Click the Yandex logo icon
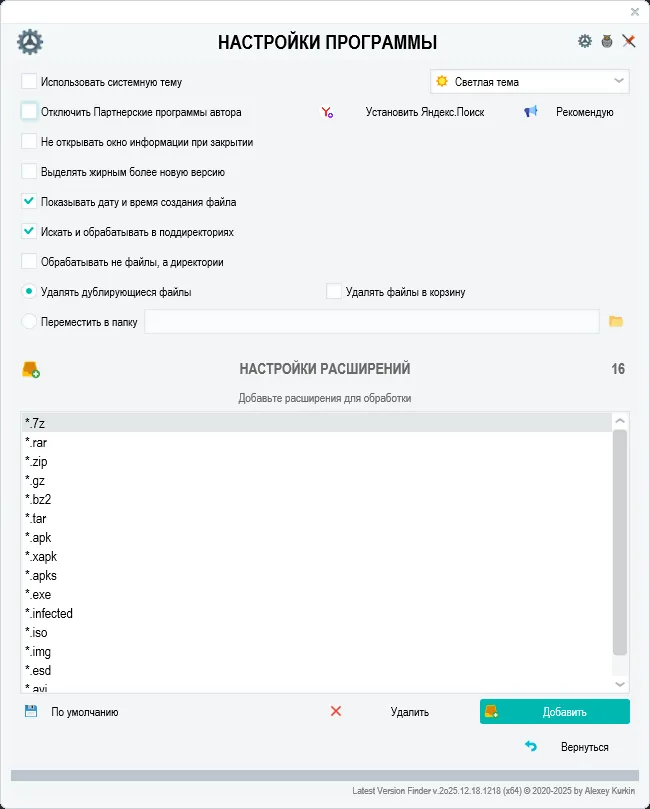The width and height of the screenshot is (650, 809). [326, 112]
